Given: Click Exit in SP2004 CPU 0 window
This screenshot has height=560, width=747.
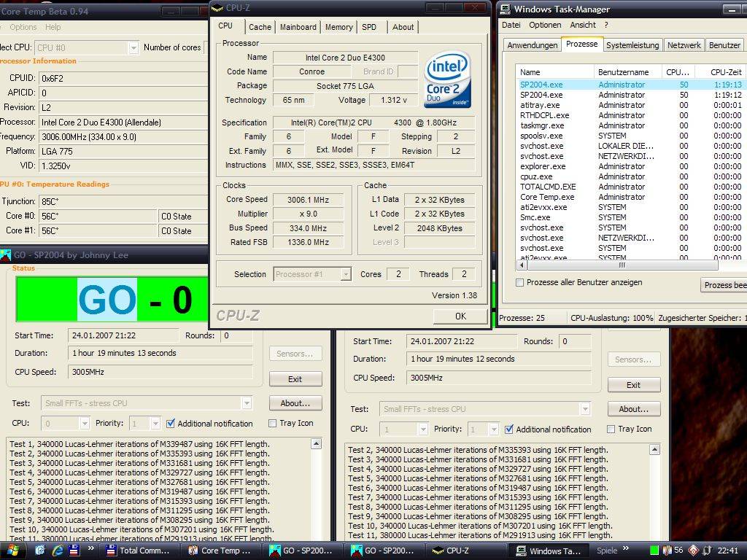Looking at the screenshot, I should tap(295, 379).
